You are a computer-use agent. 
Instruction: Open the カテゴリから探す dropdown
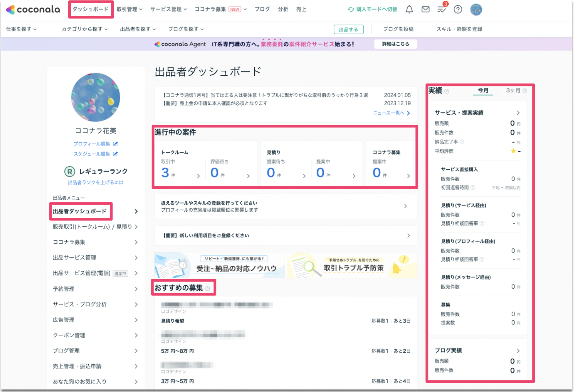(x=82, y=29)
